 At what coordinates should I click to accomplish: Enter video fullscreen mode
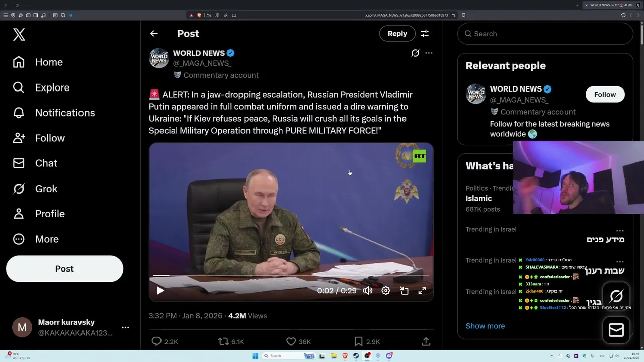coord(422,290)
